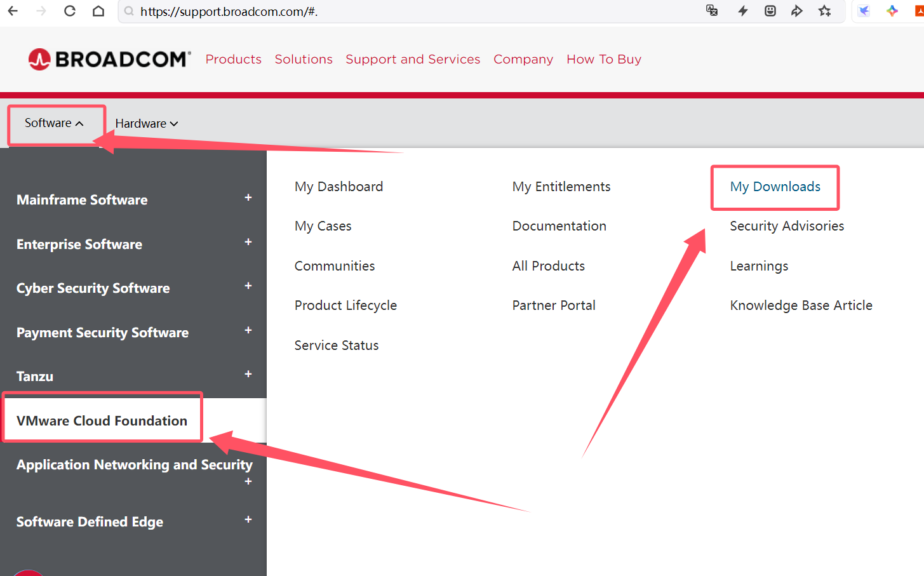Open the How To Buy menu
The height and width of the screenshot is (576, 924).
(x=604, y=59)
